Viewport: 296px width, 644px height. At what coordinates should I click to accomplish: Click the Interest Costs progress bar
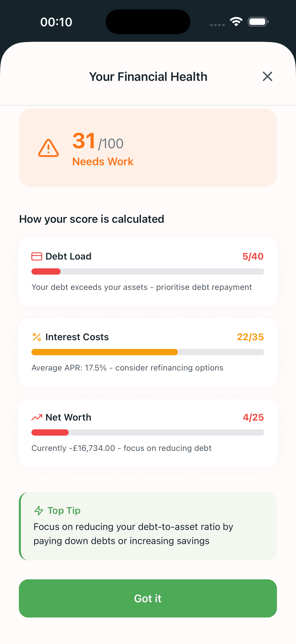pyautogui.click(x=148, y=352)
